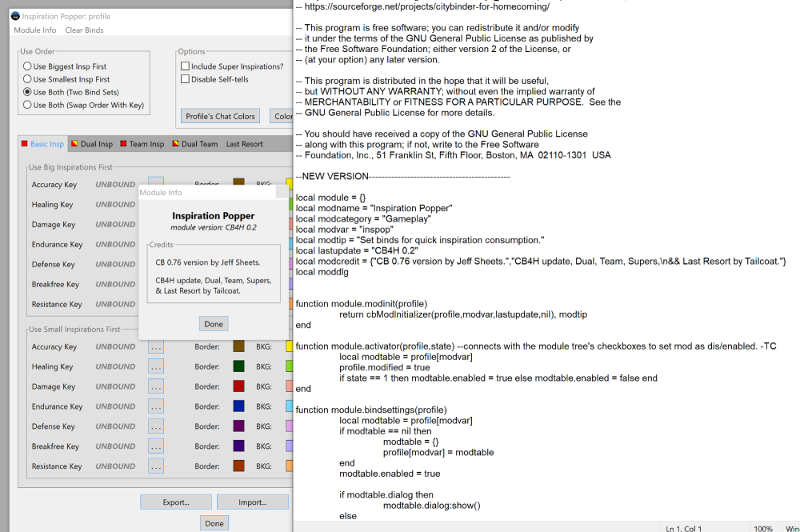Click Healing Key bind button under Small Inspirations
The height and width of the screenshot is (532, 800).
tap(156, 366)
